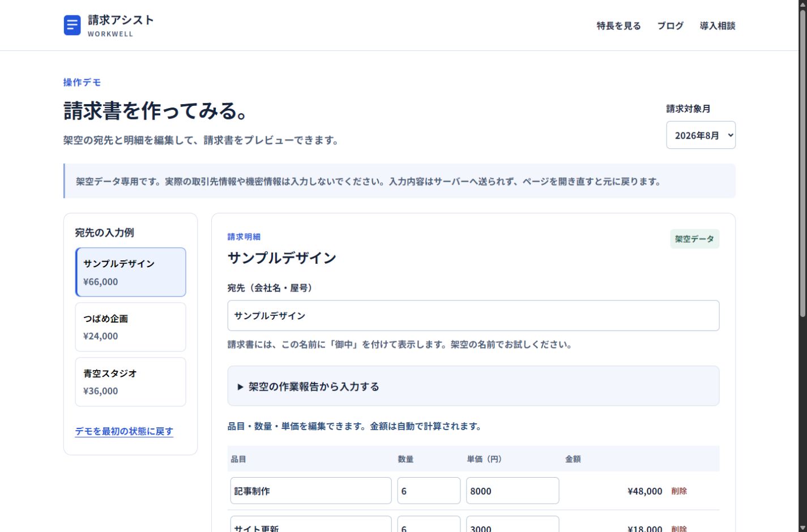
Task: Open 導入相談 in the header
Action: [718, 25]
